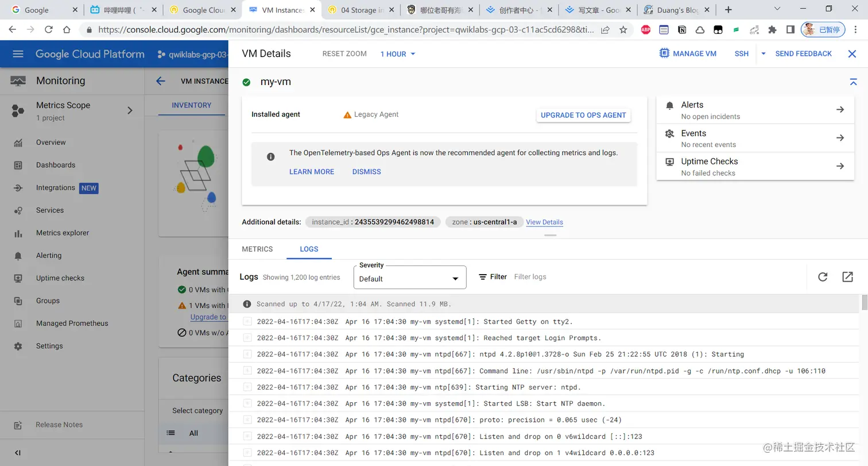Switch to the Google browser tab
The width and height of the screenshot is (868, 466).
coord(43,10)
